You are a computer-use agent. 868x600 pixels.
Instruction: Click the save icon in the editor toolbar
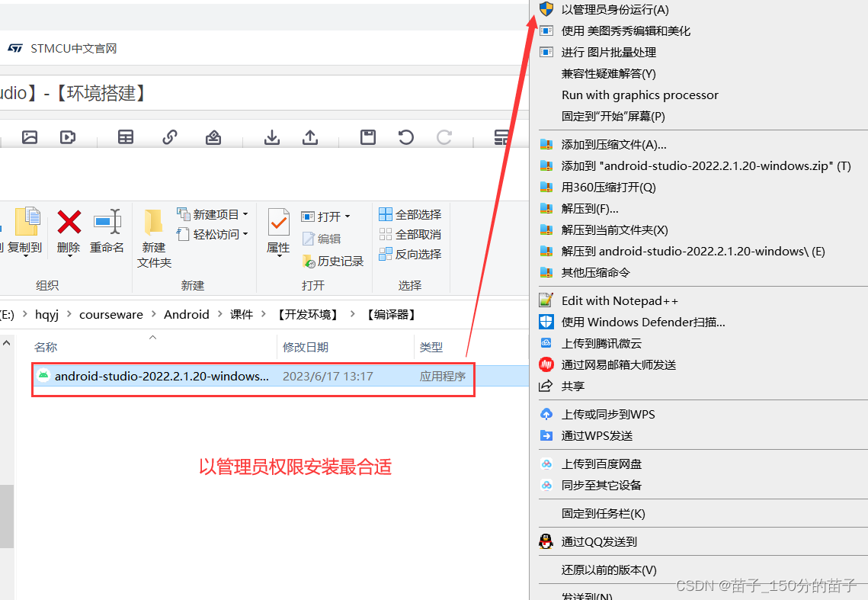click(x=367, y=136)
